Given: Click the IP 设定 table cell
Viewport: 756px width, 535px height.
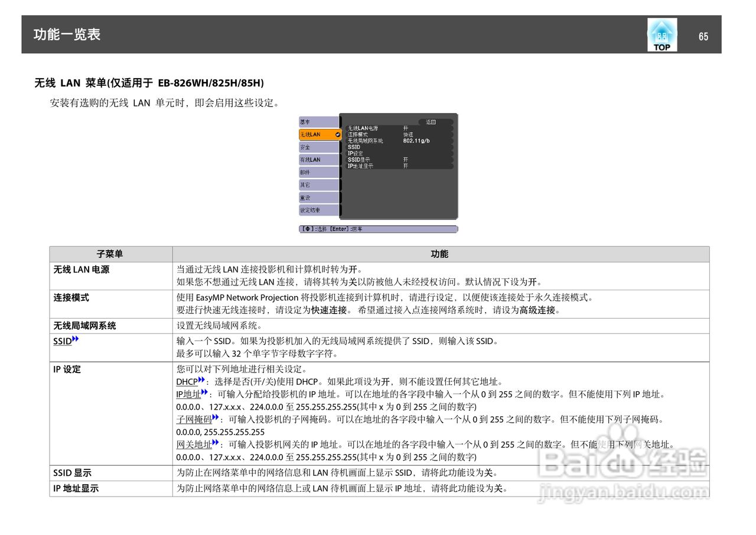Looking at the screenshot, I should (x=110, y=413).
